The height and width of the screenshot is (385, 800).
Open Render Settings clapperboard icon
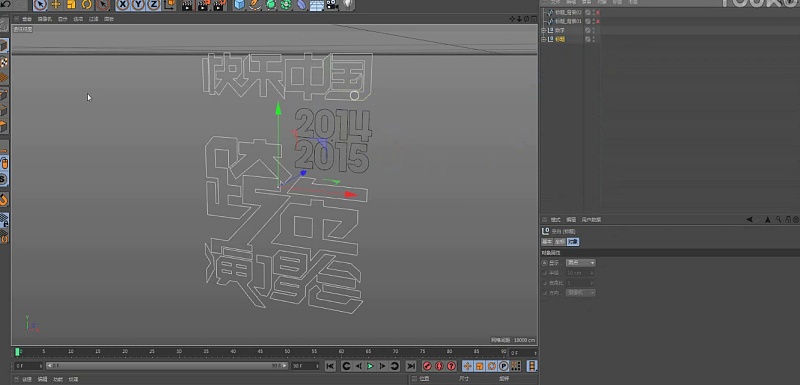(219, 5)
